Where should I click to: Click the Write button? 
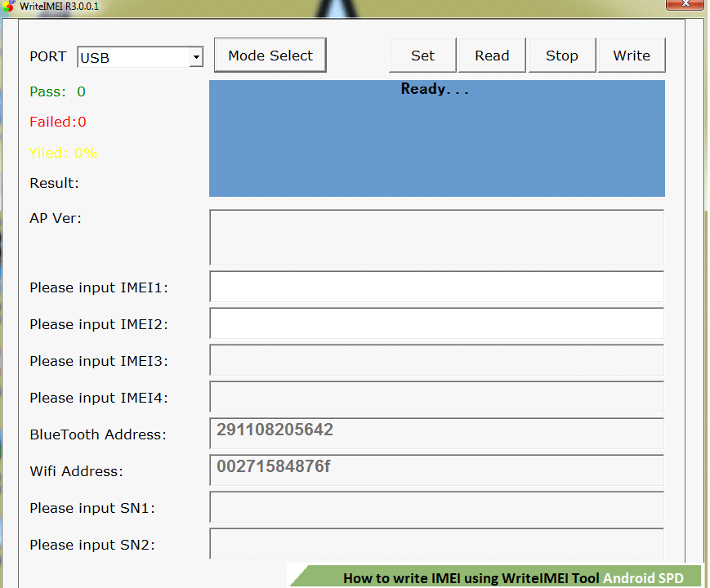coord(632,56)
